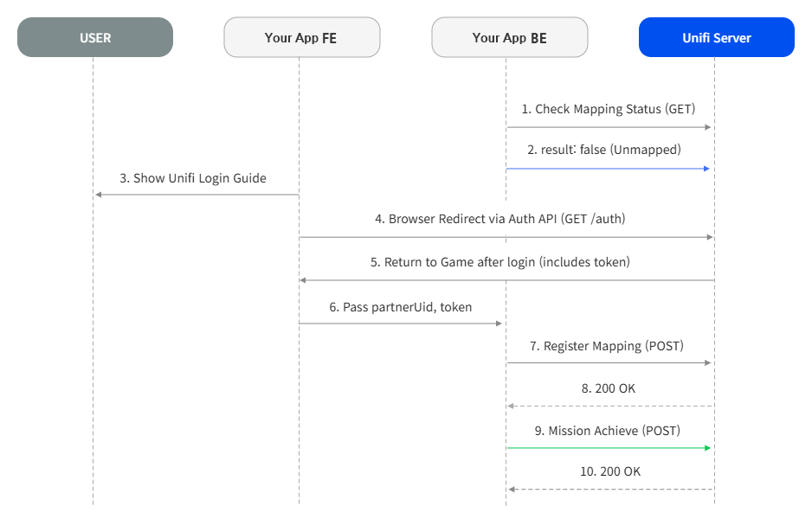This screenshot has width=812, height=519.
Task: Select the Your App BE box
Action: [510, 37]
